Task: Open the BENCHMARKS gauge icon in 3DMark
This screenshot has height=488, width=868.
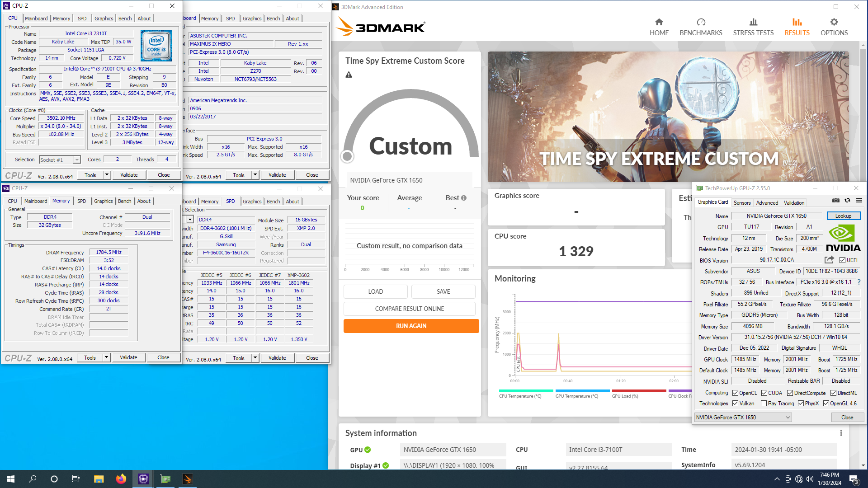Action: click(701, 22)
